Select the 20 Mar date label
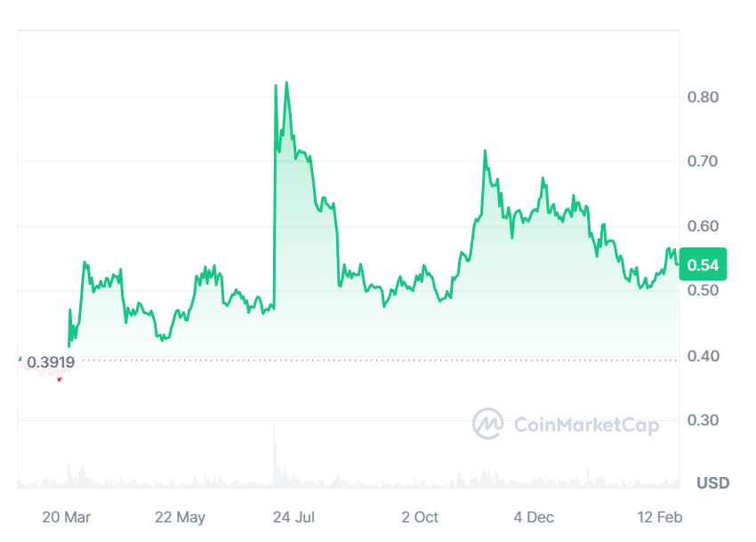Screen dimensions: 756x542 click(x=67, y=517)
